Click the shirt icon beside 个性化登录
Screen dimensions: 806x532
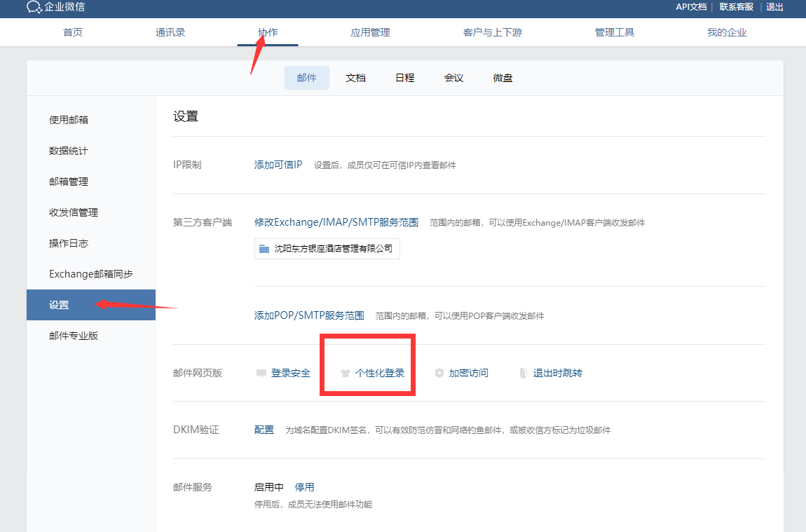coord(346,373)
